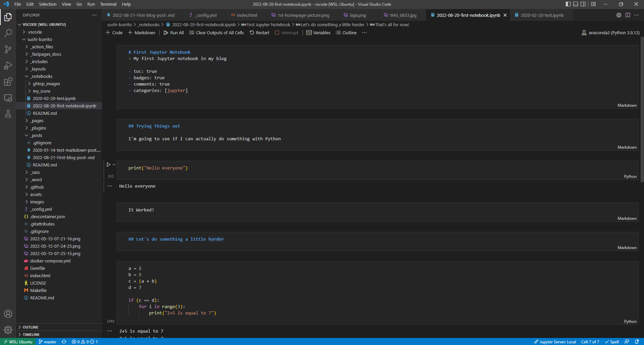Switch the master git branch in status bar

click(x=47, y=342)
